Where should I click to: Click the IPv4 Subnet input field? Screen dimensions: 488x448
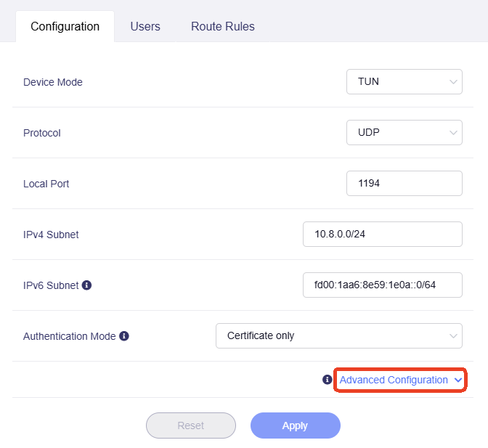[382, 235]
